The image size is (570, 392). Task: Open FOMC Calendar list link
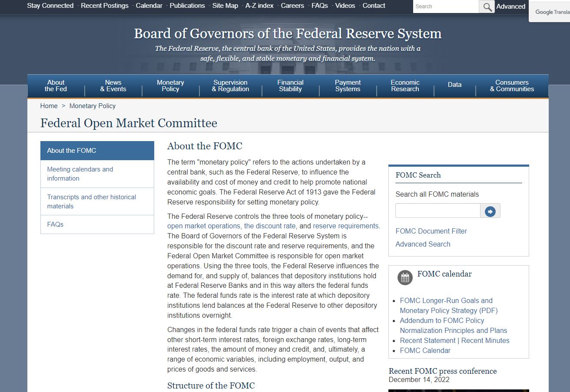tap(425, 351)
